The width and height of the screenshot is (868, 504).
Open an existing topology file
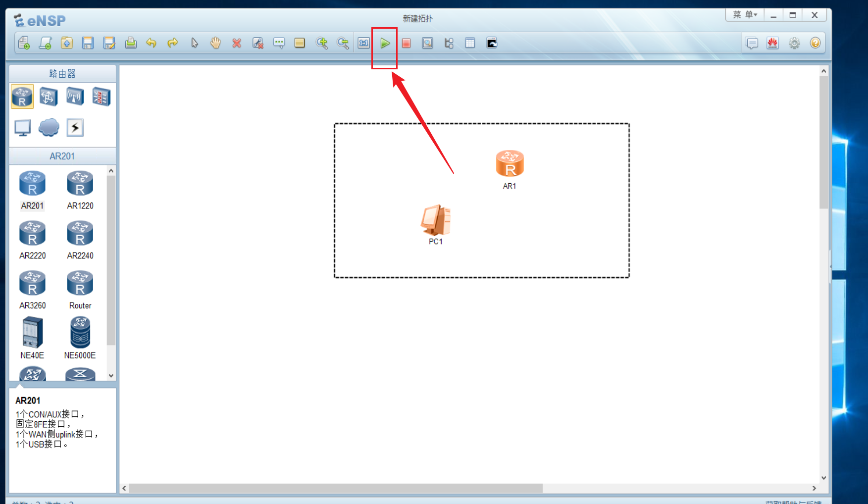click(66, 43)
